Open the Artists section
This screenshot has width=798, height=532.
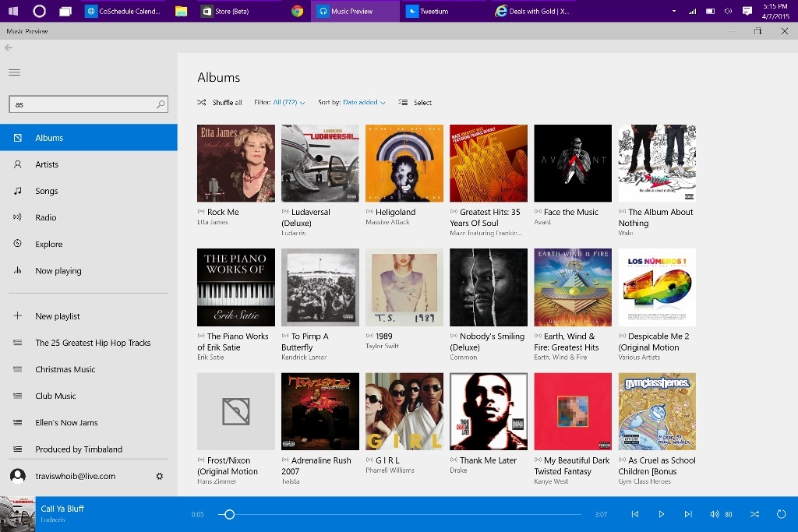[x=89, y=164]
